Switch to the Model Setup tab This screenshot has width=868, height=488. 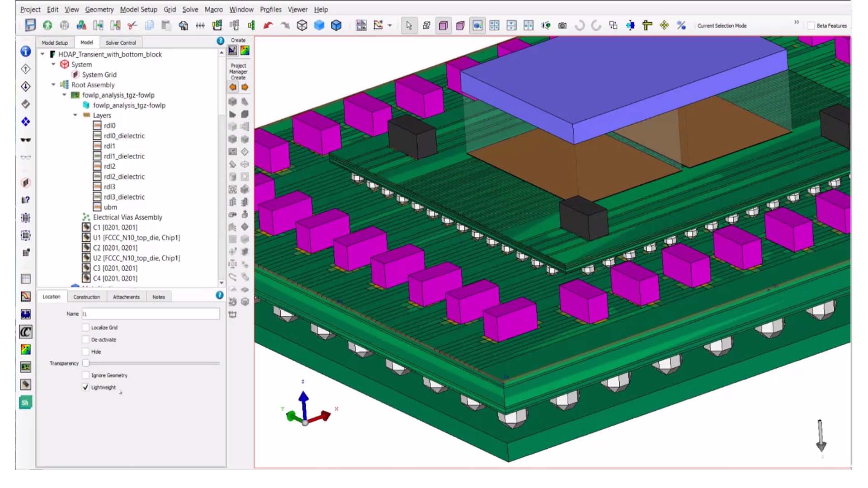55,42
